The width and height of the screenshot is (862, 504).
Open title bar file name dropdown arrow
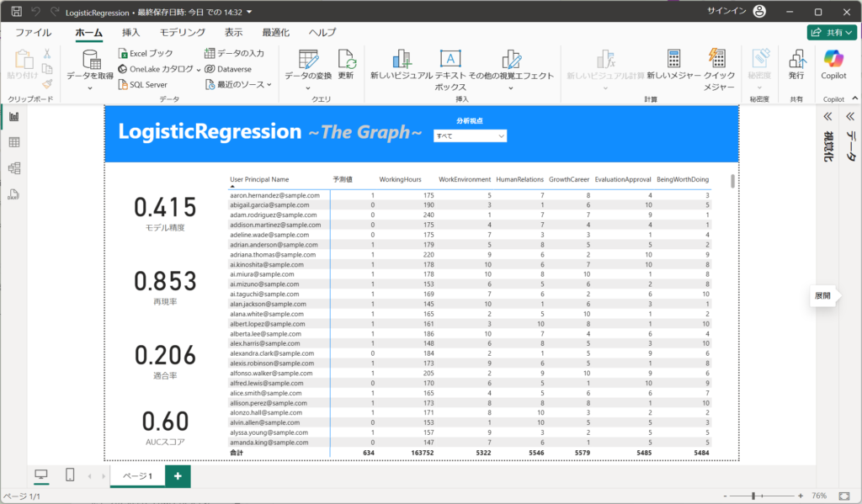[249, 12]
